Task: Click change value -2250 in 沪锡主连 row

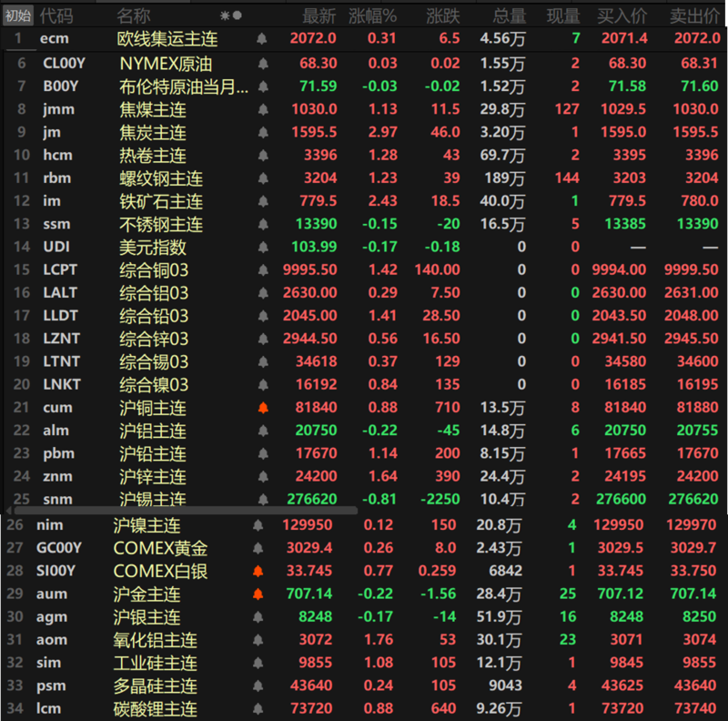Action: point(440,499)
